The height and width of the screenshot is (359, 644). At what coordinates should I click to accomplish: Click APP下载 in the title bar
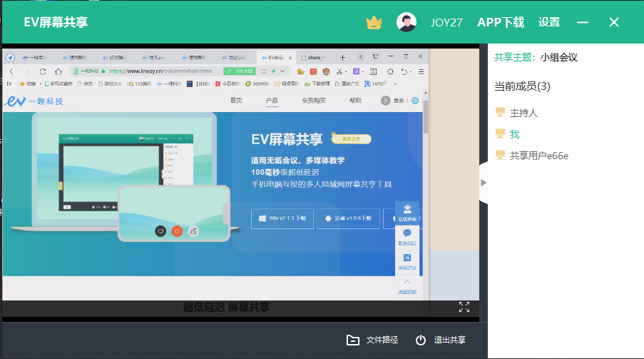click(501, 22)
